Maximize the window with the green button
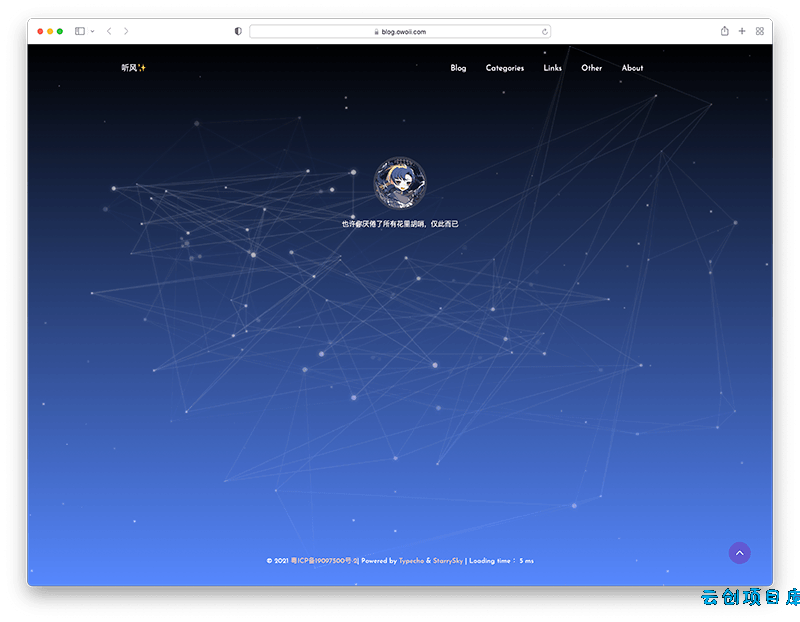This screenshot has width=800, height=622. (60, 31)
